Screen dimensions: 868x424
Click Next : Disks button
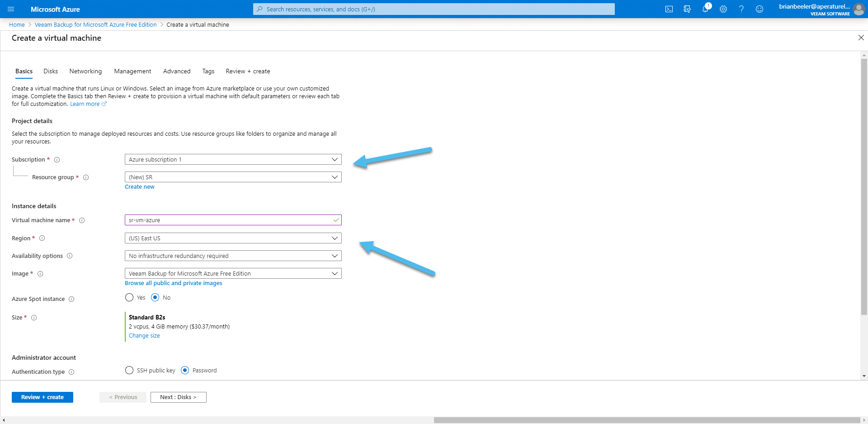(178, 397)
